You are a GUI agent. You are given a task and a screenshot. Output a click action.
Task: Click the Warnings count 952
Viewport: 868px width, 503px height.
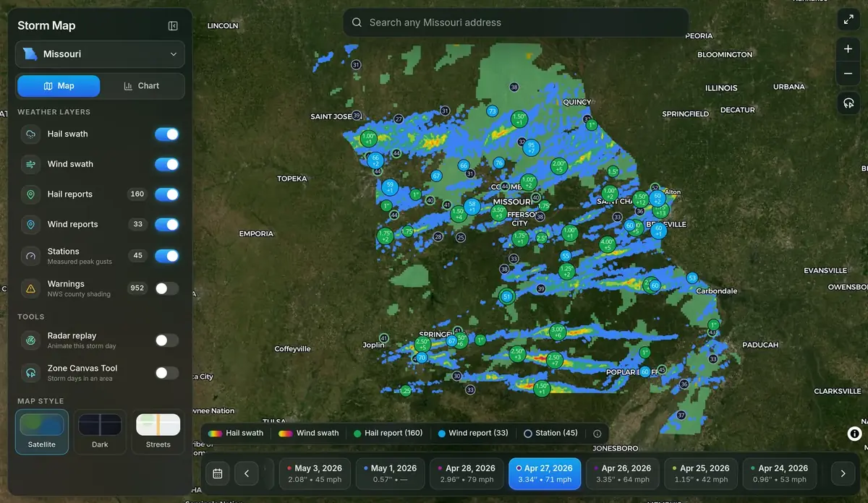(x=137, y=288)
